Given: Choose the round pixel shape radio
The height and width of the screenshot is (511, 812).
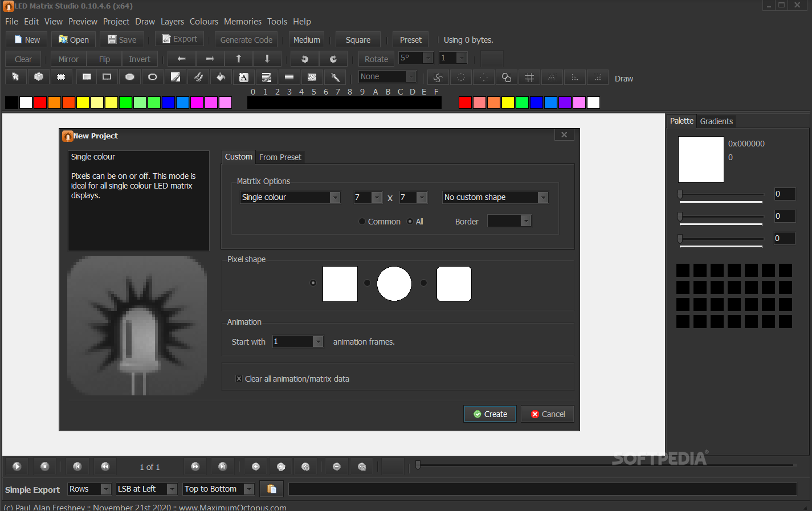Looking at the screenshot, I should coord(367,283).
